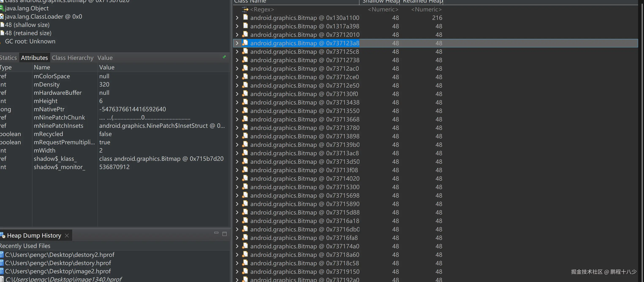This screenshot has height=282, width=644.
Task: Sort by Retained Heap column header
Action: click(x=423, y=1)
